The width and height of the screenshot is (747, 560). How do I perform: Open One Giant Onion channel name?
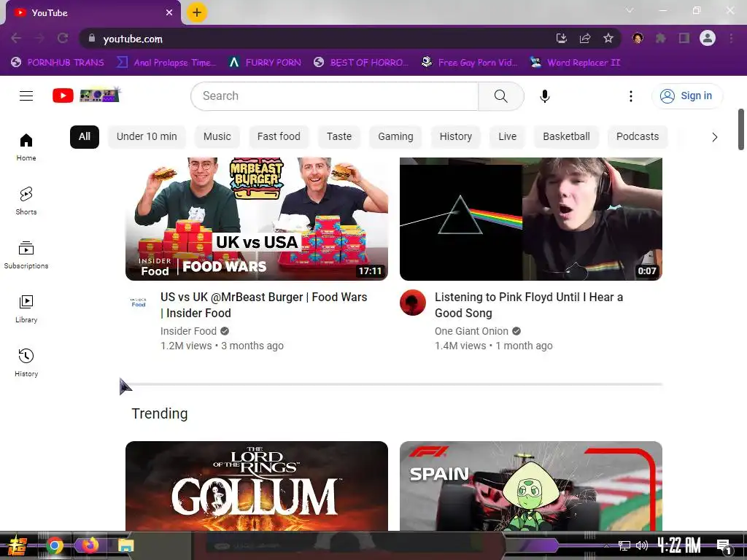tap(471, 331)
